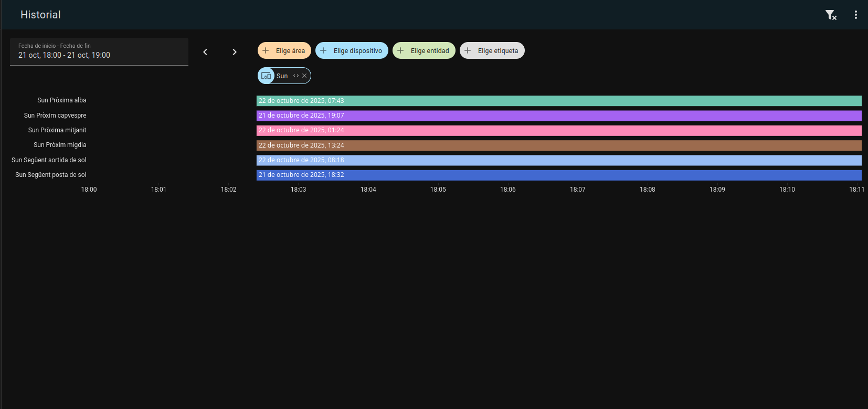Click the Historial page title
Screen dimensions: 868x409
[40, 15]
